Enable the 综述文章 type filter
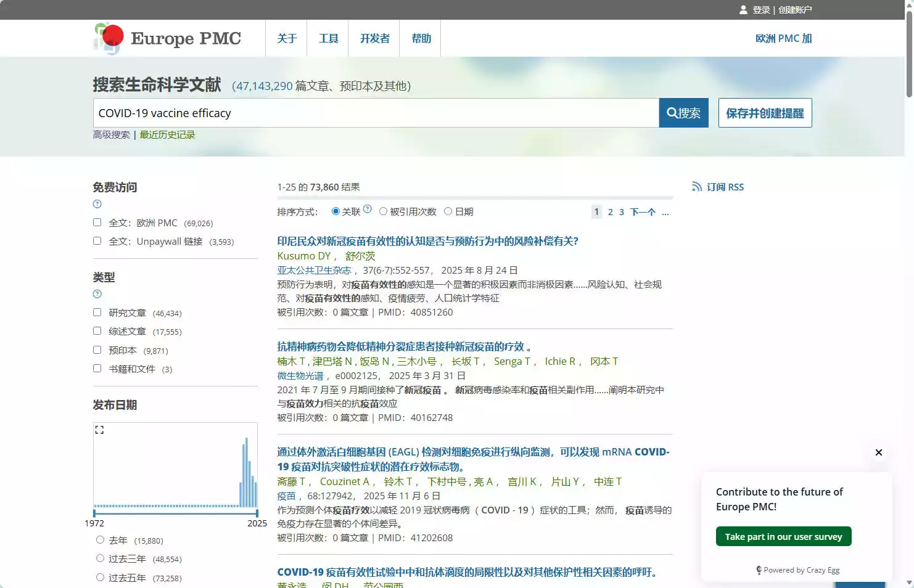Image resolution: width=914 pixels, height=588 pixels. click(x=97, y=331)
